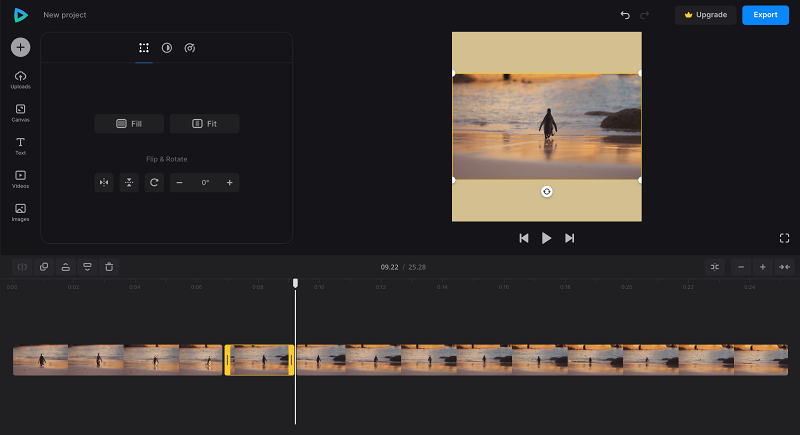Export the project
The image size is (800, 435).
(765, 15)
